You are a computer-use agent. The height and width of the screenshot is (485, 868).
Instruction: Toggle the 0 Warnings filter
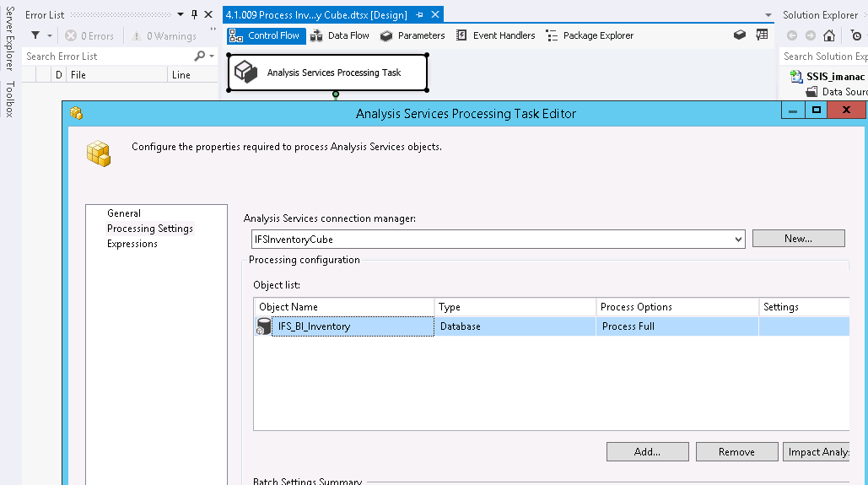click(162, 35)
